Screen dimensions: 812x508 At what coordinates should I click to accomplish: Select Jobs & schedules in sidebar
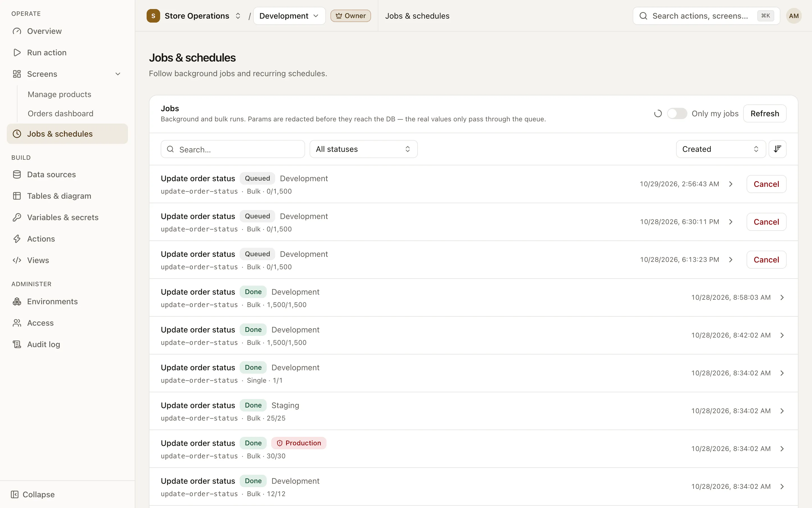(67, 134)
